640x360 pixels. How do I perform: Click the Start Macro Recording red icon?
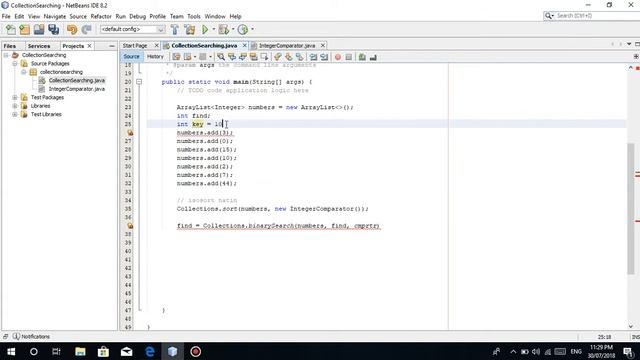[x=338, y=57]
